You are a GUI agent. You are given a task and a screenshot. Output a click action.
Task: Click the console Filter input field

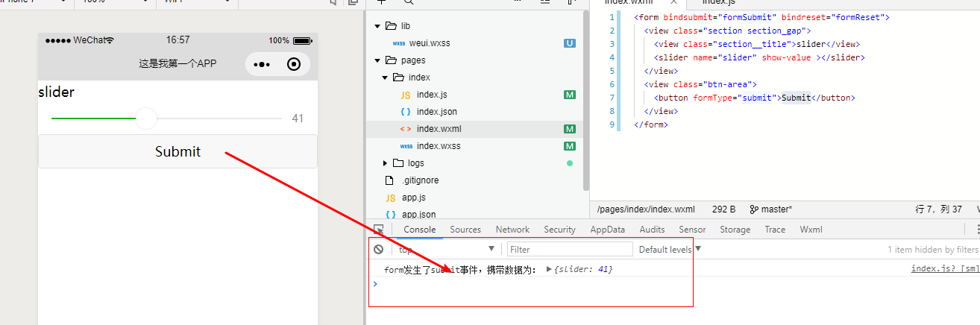click(570, 250)
